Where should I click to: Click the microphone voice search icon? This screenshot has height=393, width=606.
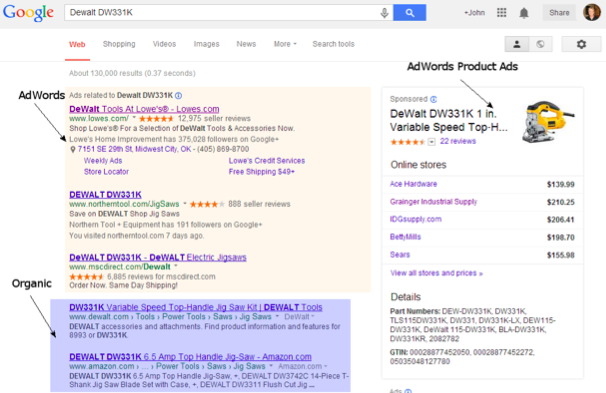384,13
